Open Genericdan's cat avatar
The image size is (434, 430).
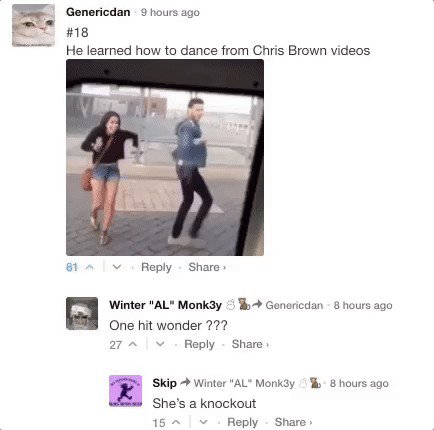(x=33, y=25)
